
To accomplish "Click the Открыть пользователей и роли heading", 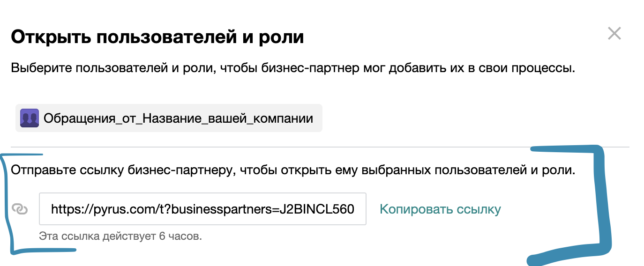I will click(157, 37).
